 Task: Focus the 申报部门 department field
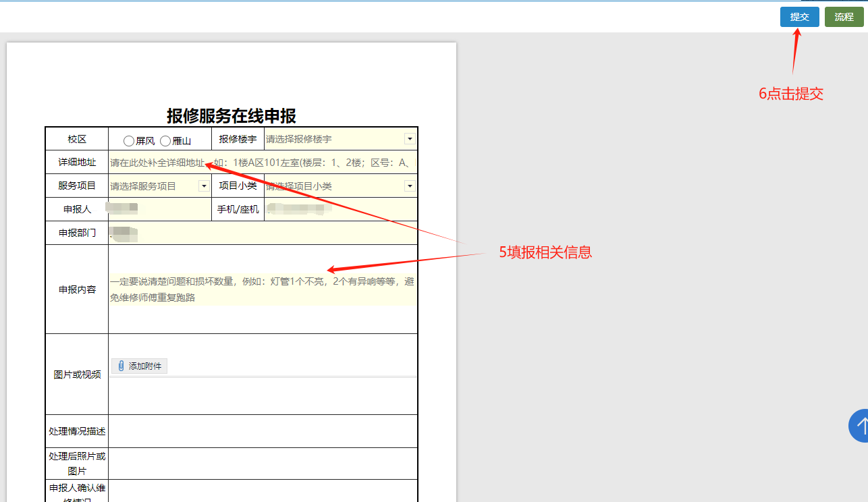[263, 233]
